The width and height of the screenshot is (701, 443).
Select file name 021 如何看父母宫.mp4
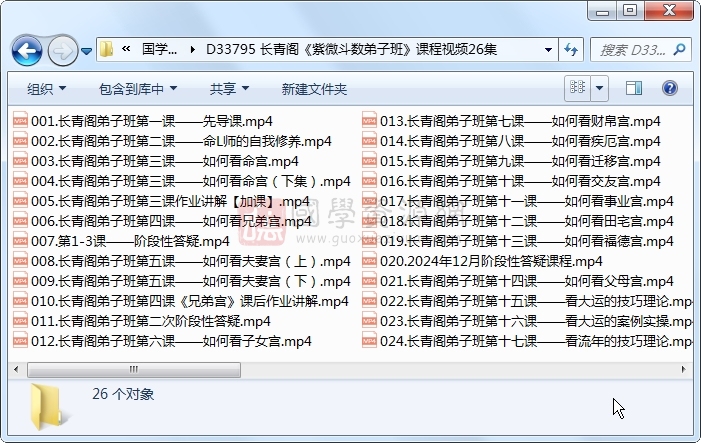[x=527, y=281]
